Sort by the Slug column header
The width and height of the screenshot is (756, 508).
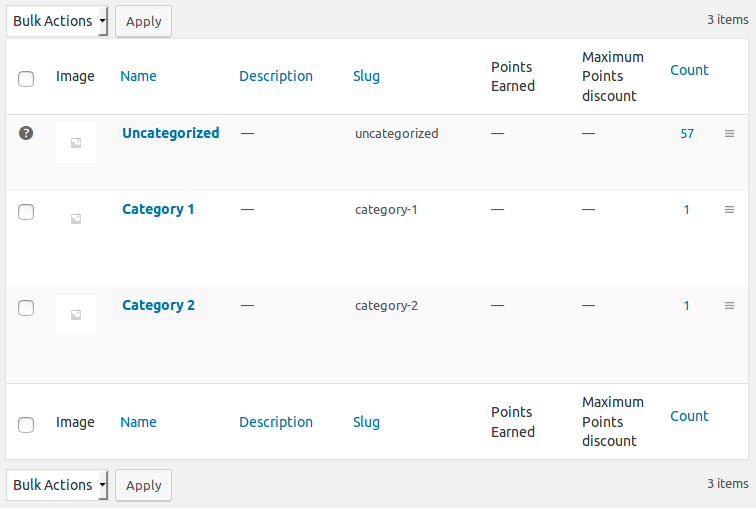point(366,76)
